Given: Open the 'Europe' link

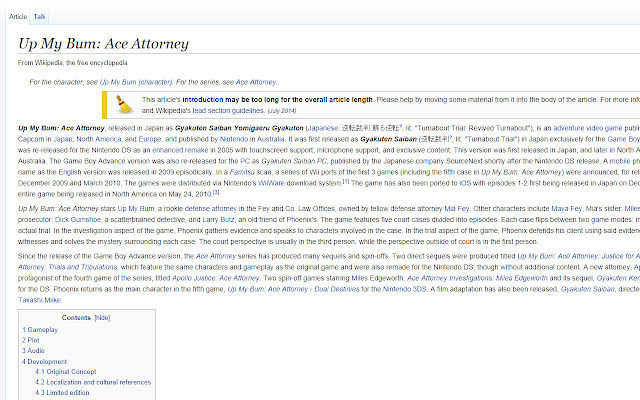Looking at the screenshot, I should [x=150, y=139].
